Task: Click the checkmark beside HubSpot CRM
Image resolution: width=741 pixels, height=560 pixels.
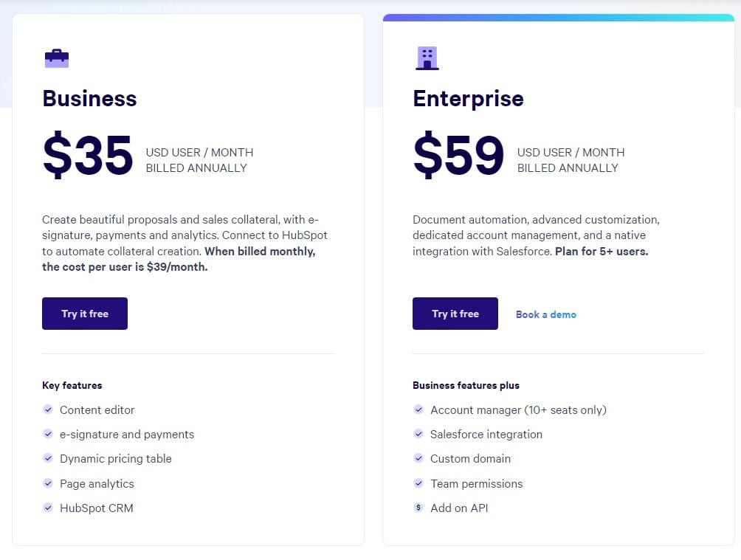Action: [48, 508]
